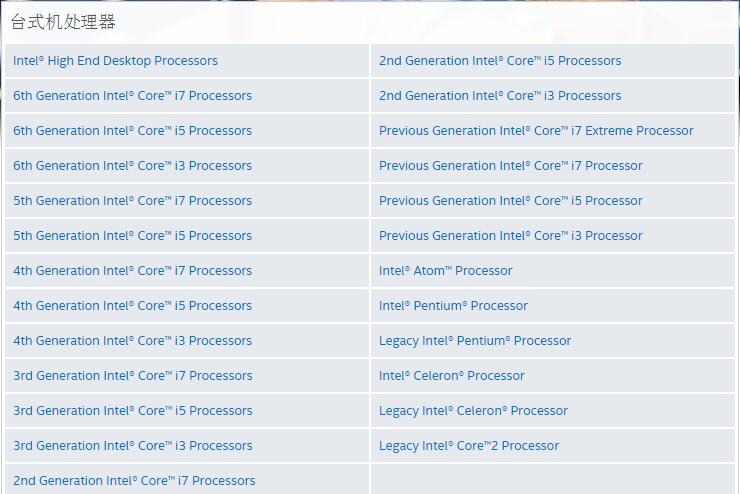
Task: Select the Intel Celeron Processor link
Action: click(452, 376)
